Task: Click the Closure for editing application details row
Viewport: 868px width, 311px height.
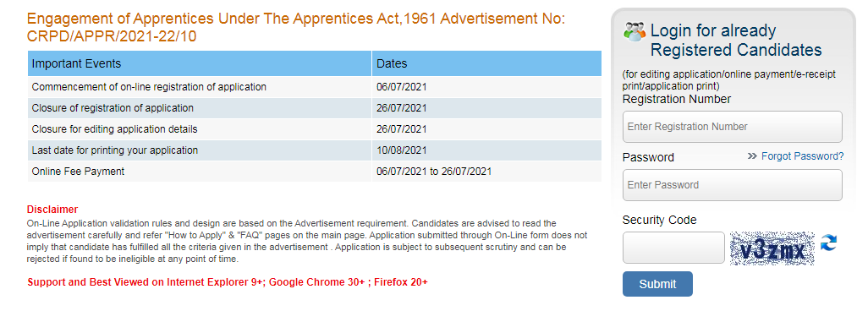Action: point(315,129)
